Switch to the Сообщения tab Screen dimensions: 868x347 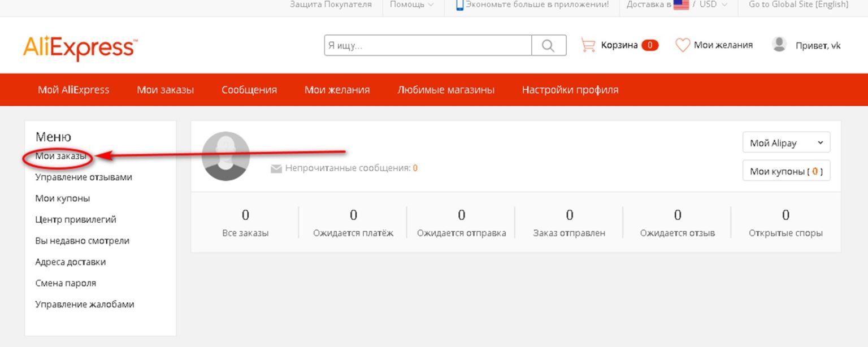249,90
